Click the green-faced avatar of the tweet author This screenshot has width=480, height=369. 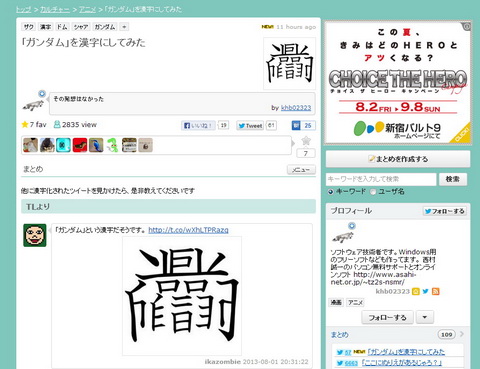point(35,235)
